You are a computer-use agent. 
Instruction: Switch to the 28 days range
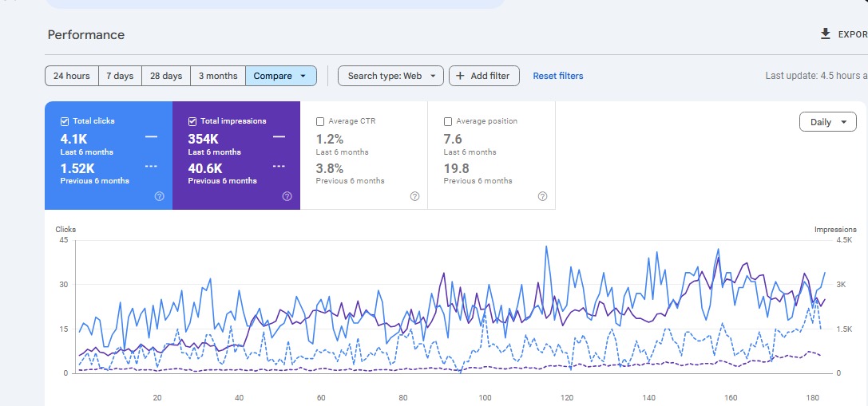166,76
